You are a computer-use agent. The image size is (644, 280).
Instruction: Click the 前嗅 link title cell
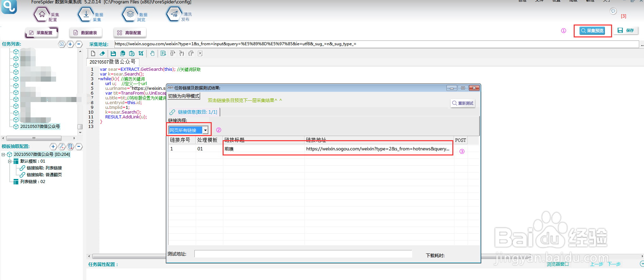(x=264, y=149)
